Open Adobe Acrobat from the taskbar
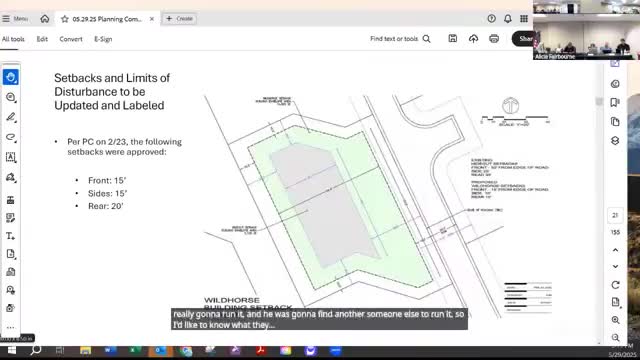This screenshot has width=640, height=360. [260, 351]
